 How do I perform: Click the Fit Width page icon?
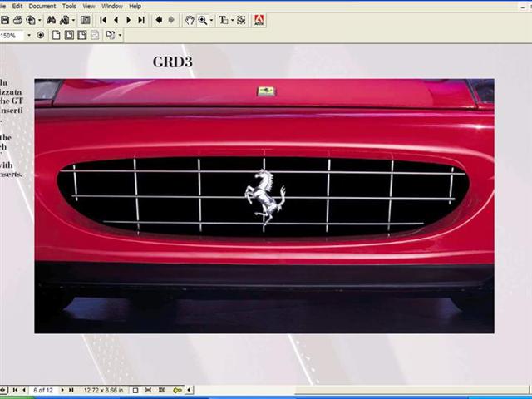(82, 35)
